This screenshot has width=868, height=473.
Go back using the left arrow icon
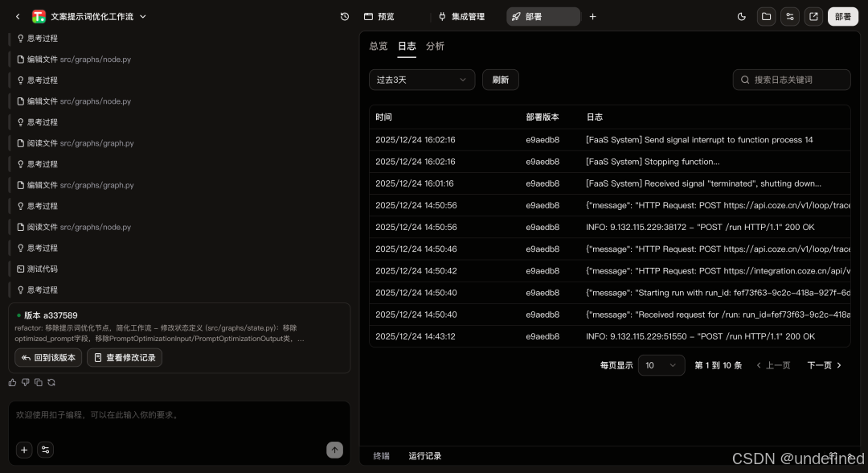[18, 17]
